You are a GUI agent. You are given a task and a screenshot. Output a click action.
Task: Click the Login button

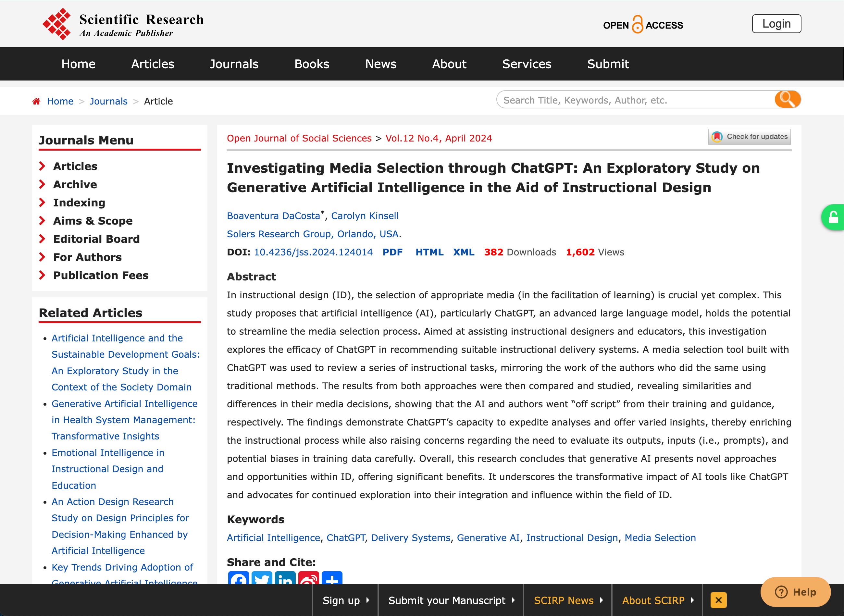coord(776,23)
